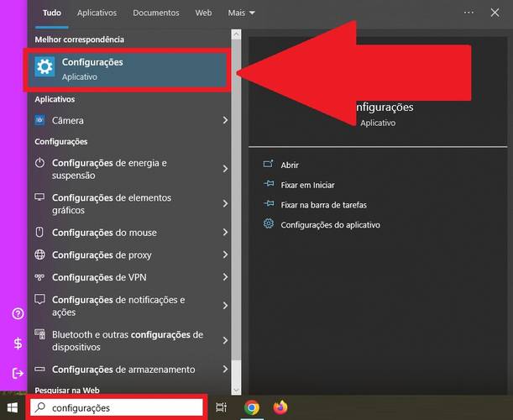Click the results list scrollbar thumb
This screenshot has height=420, width=513.
(x=236, y=200)
